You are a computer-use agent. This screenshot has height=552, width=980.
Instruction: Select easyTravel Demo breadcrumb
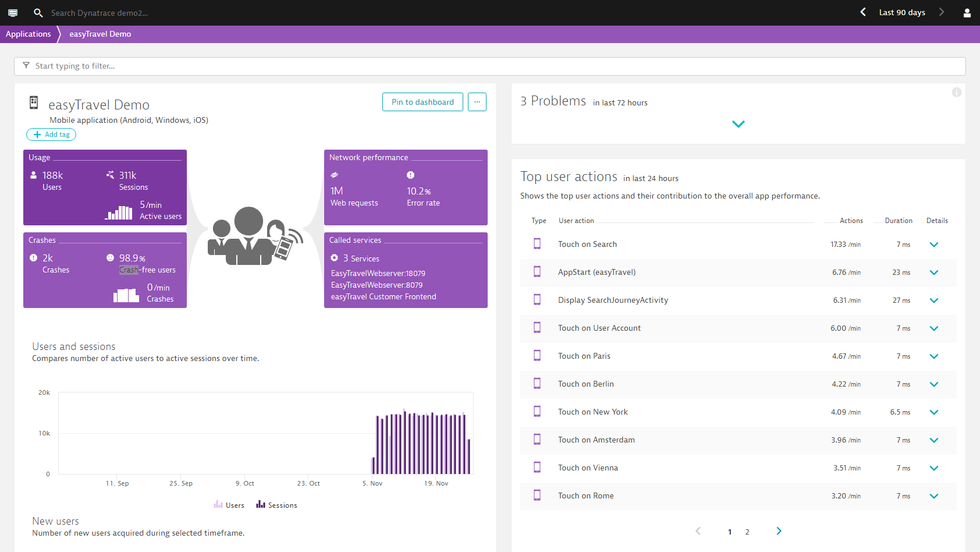pyautogui.click(x=100, y=34)
